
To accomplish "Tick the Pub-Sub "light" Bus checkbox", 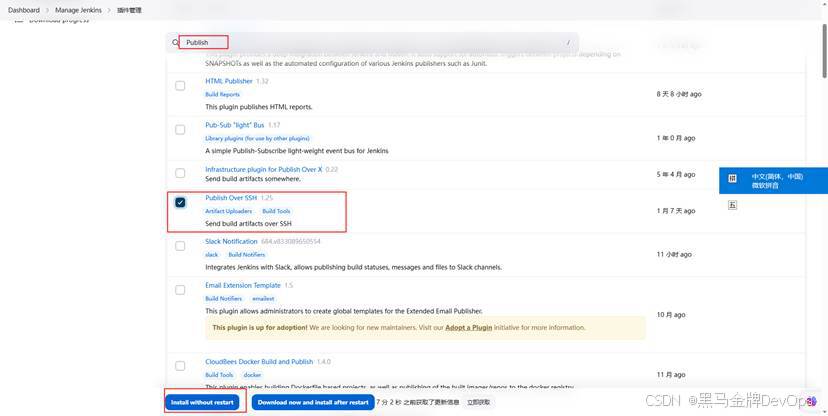I will click(x=180, y=129).
